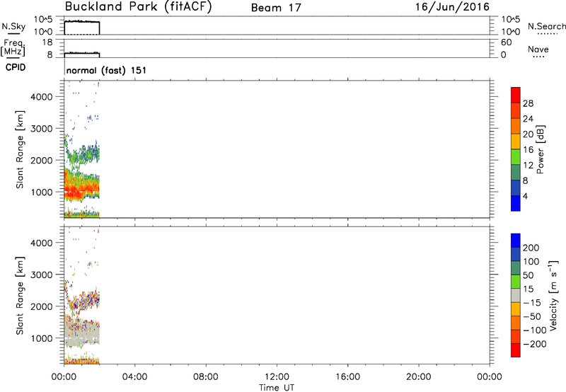
Task: Click the normal (fast) 151 mode text
Action: tap(107, 70)
